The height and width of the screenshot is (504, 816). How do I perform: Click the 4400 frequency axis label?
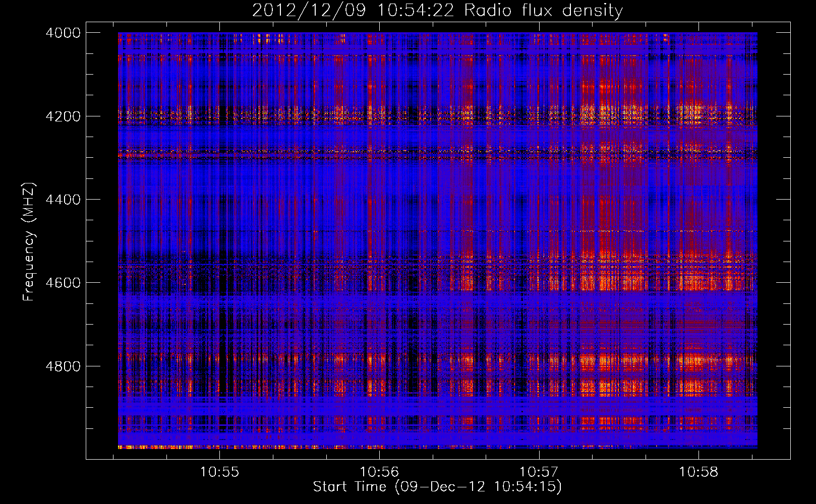(x=63, y=200)
